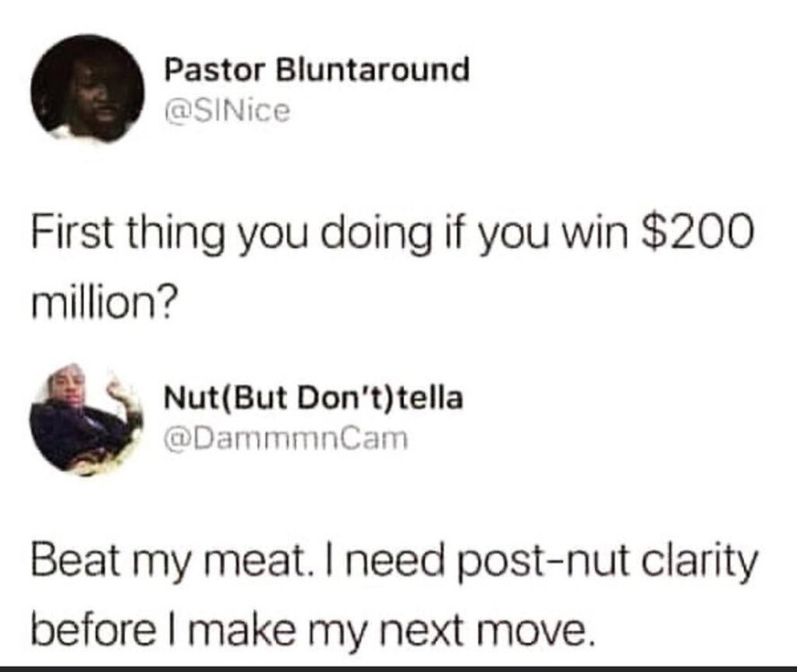Click the dark bar along the bottom edge
This screenshot has width=797, height=672.
coord(398,668)
